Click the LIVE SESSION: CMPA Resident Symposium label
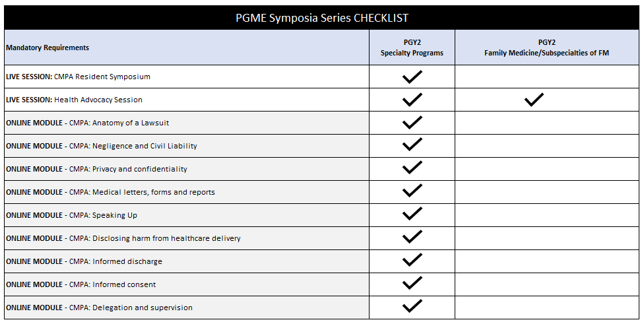This screenshot has height=326, width=644. coord(78,77)
